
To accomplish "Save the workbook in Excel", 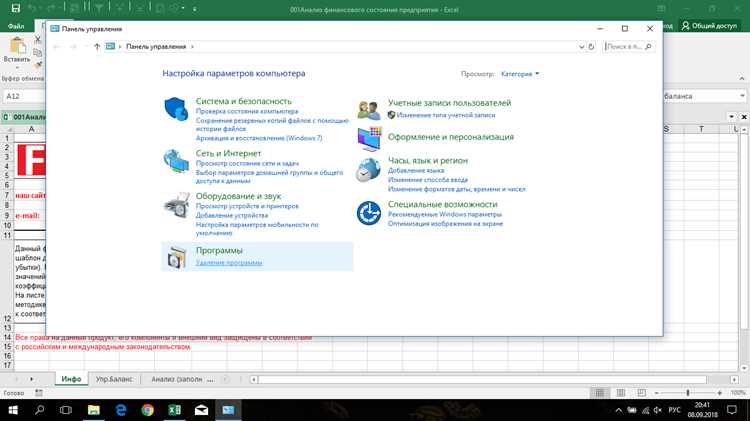I will [15, 8].
